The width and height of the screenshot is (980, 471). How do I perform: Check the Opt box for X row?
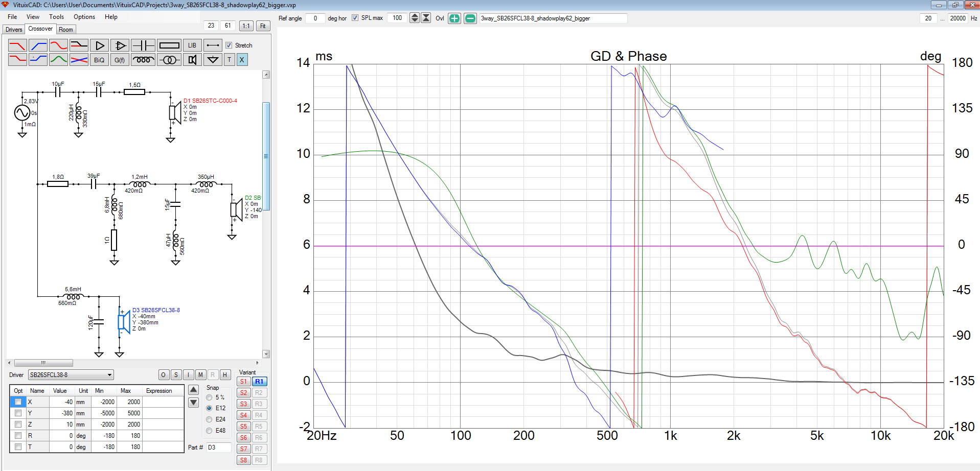click(18, 402)
